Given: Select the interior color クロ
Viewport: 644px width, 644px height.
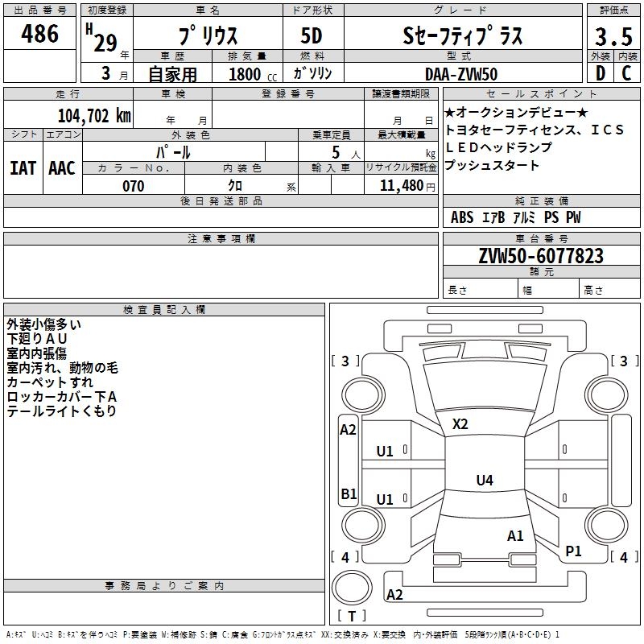Looking at the screenshot, I should click(x=235, y=186).
